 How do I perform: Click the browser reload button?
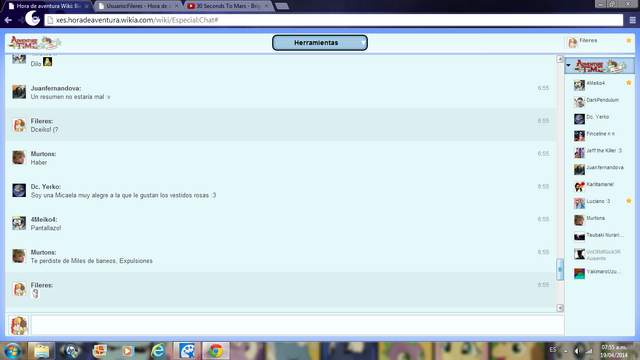[x=35, y=20]
